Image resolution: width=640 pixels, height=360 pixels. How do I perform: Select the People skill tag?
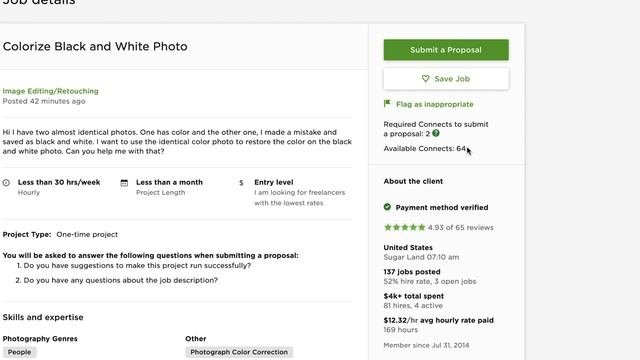point(20,352)
